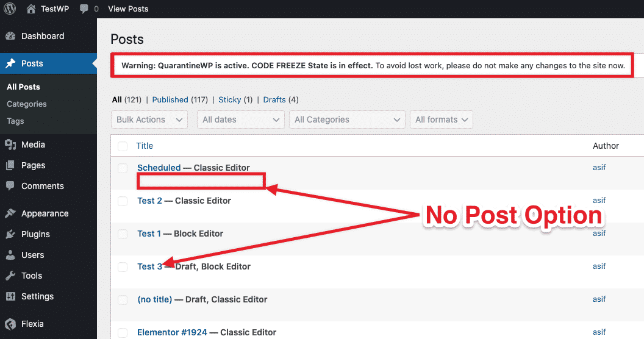Check the box for Scheduled post
The height and width of the screenshot is (339, 644).
click(x=123, y=168)
